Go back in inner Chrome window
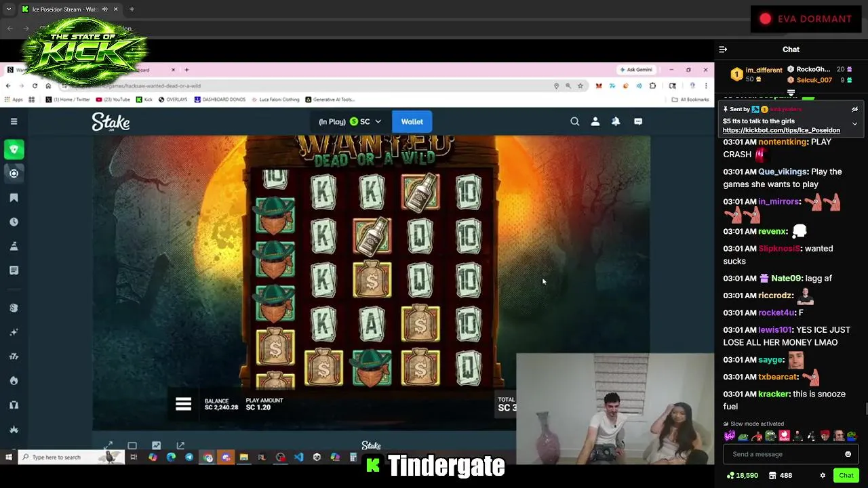Image resolution: width=868 pixels, height=488 pixels. point(7,86)
